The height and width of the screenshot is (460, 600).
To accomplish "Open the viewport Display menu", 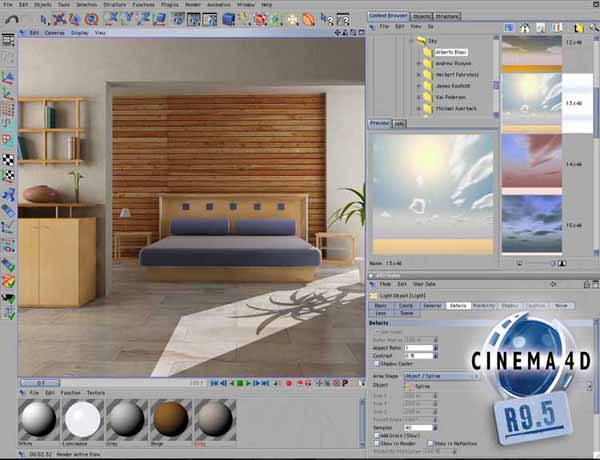I will (80, 33).
